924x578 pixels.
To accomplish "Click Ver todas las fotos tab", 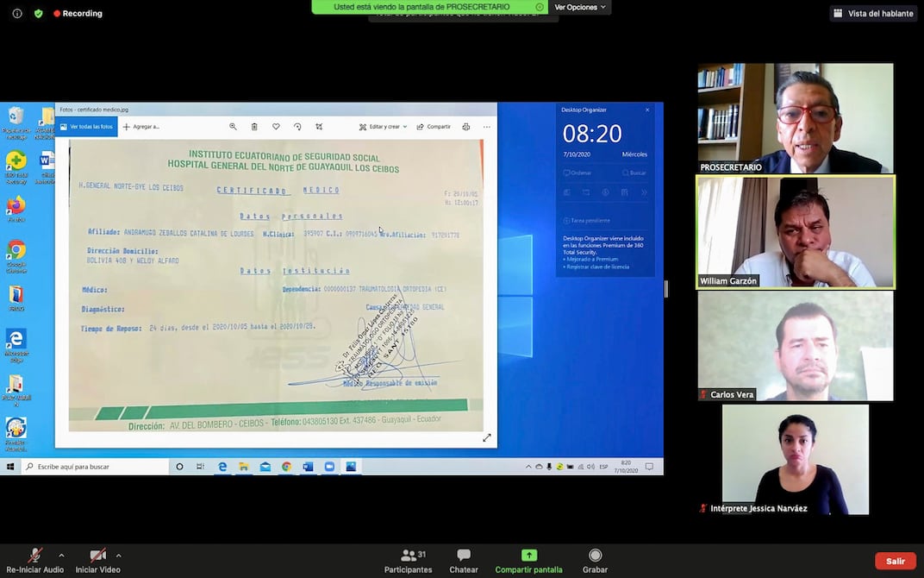I will click(86, 127).
